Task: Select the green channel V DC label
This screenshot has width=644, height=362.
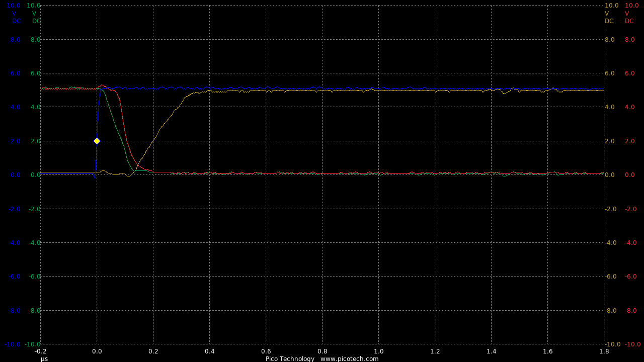Action: tap(35, 17)
